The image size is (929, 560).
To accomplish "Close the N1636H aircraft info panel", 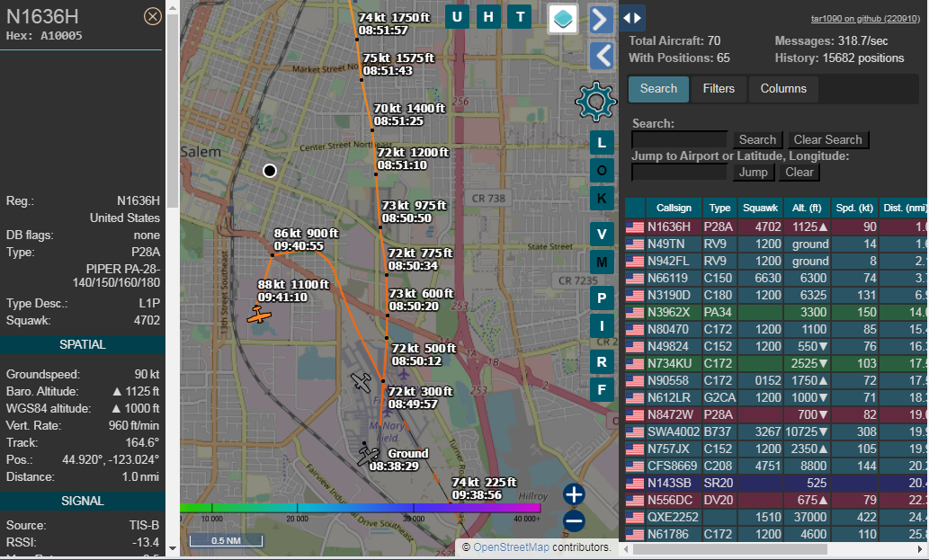I will point(152,16).
